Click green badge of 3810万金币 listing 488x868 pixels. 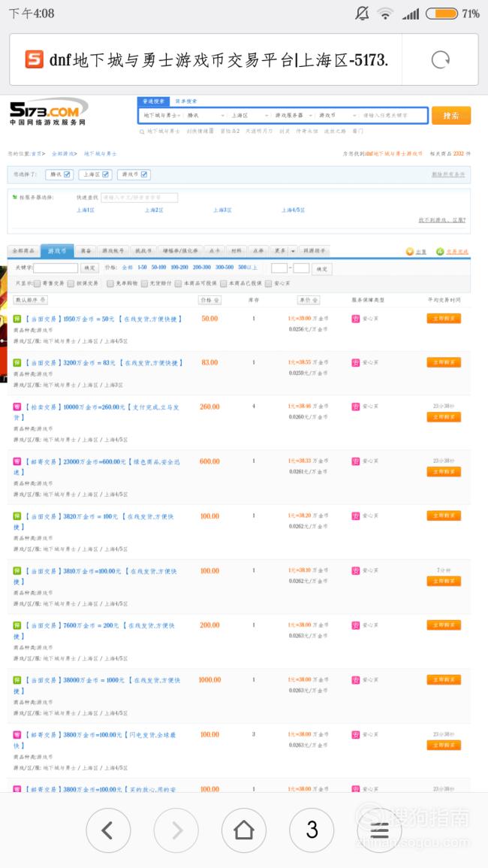coord(17,570)
